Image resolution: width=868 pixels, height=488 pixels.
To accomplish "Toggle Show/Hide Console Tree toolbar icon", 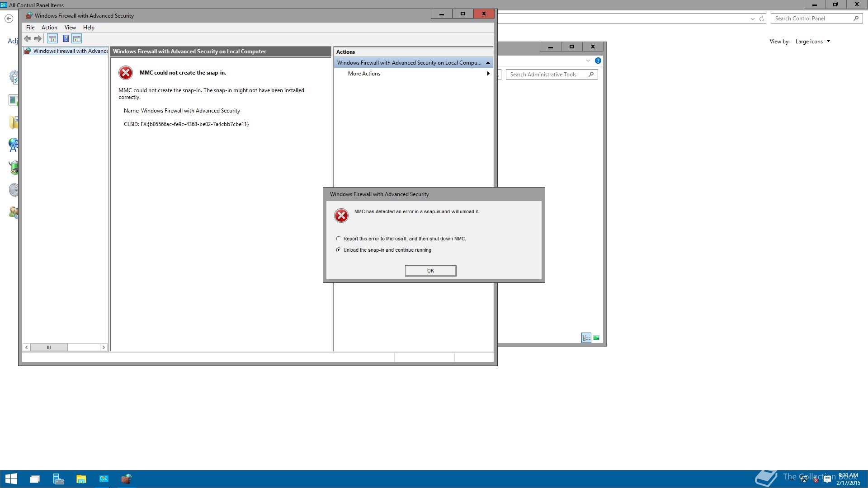I will tap(52, 39).
